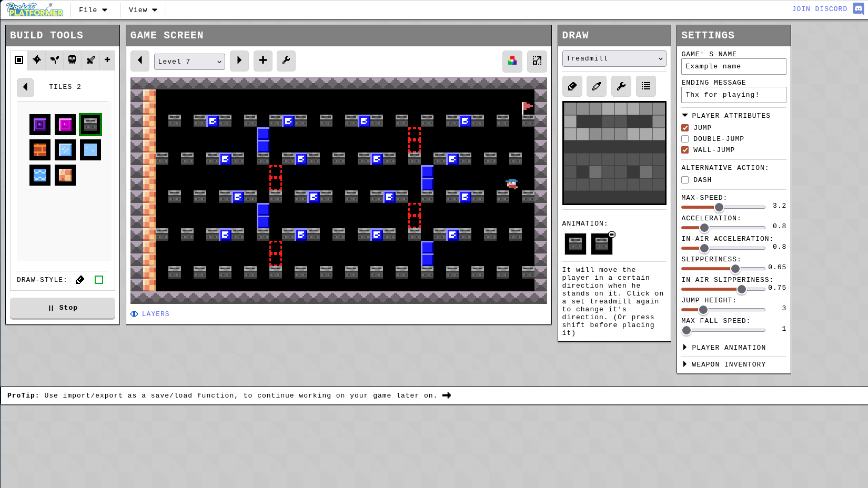This screenshot has height=488, width=868.
Task: Open the list options in Draw panel
Action: pyautogui.click(x=646, y=86)
